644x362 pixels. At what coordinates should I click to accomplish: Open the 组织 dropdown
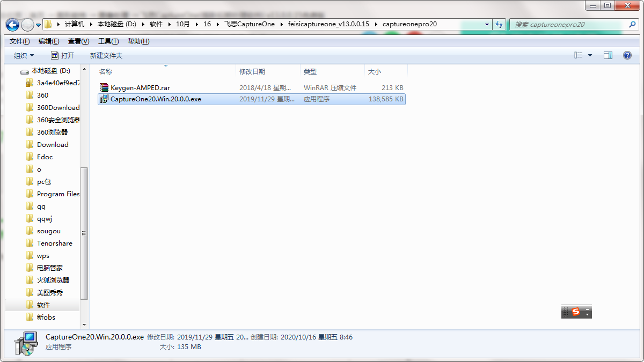[24, 55]
